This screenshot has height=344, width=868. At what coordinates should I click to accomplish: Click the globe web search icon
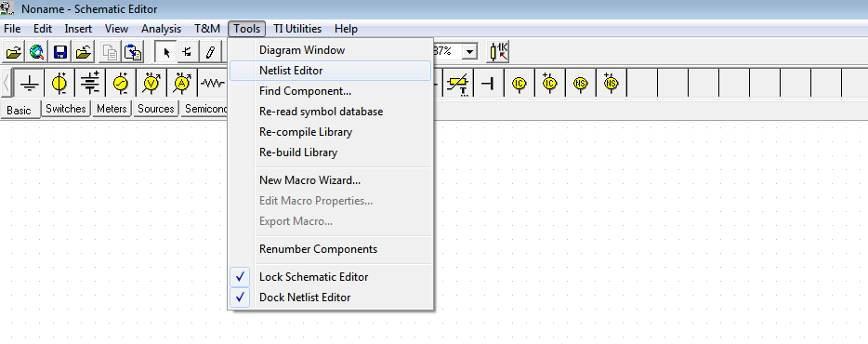37,53
